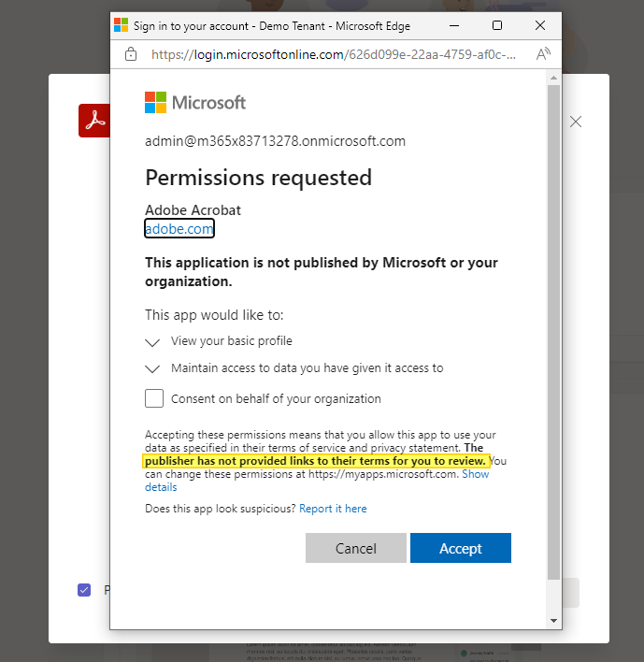Check Consent on behalf of your organization
This screenshot has width=644, height=662.
(x=154, y=398)
